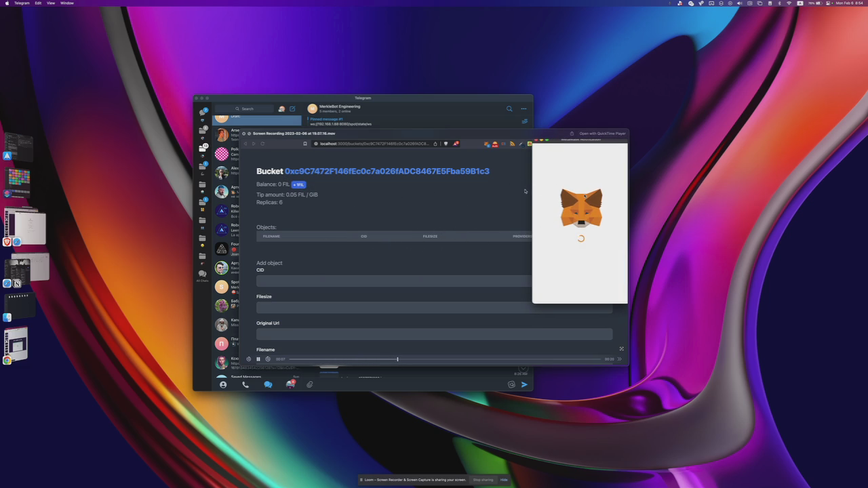Click Stop sharing in Loom bar

point(483,480)
